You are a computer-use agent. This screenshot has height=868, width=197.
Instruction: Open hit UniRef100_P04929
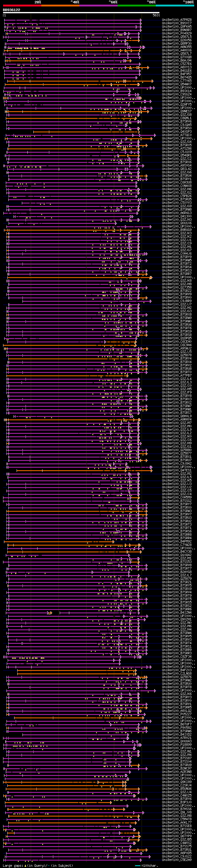177,33
